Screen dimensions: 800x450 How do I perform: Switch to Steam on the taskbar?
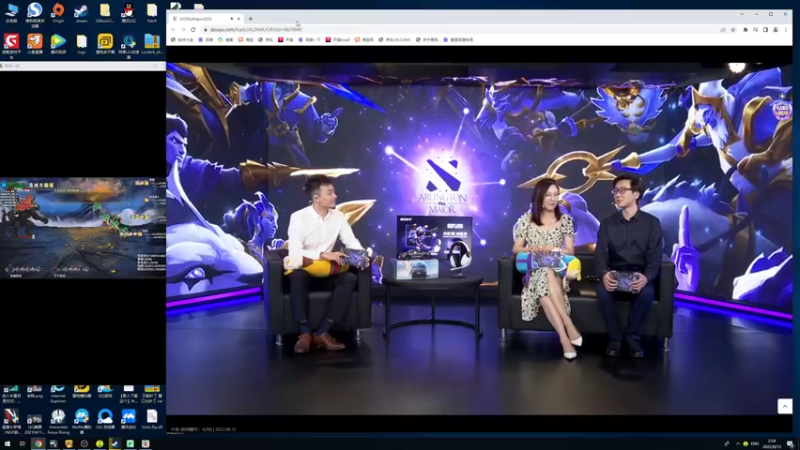pyautogui.click(x=115, y=444)
